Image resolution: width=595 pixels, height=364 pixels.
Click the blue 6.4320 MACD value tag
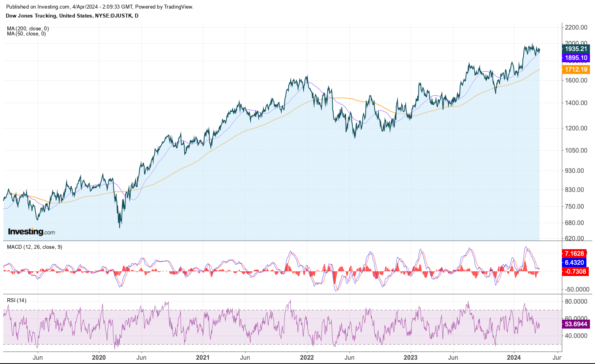(574, 263)
